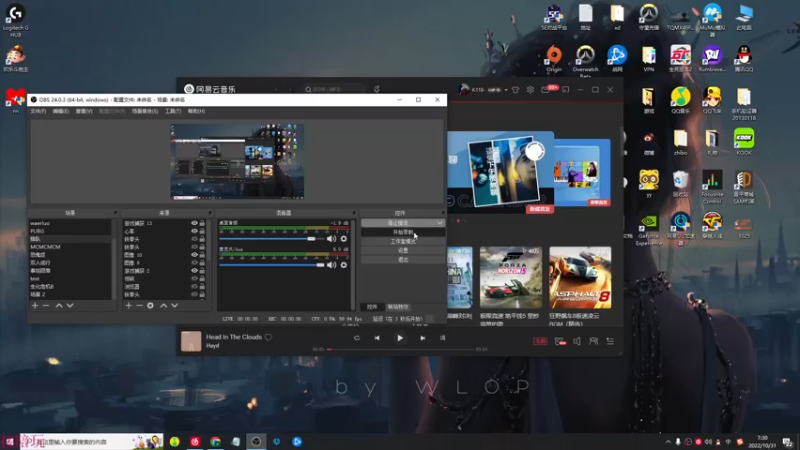Move the selected source down
Screen dimensions: 800x450
[174, 306]
